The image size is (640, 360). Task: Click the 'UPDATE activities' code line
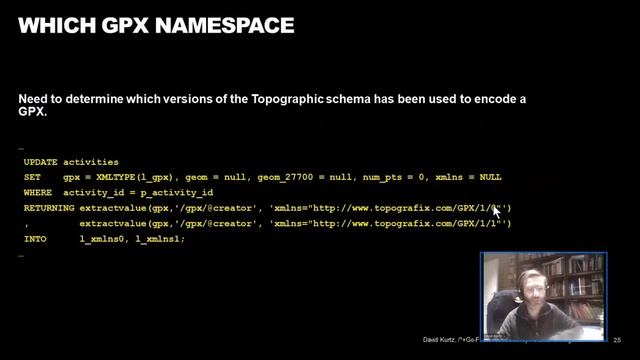click(71, 162)
